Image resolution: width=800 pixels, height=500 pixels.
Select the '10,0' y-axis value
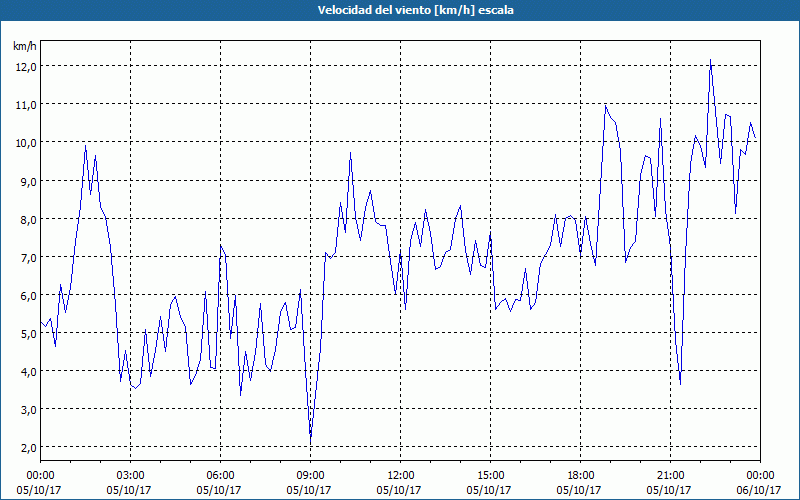(x=28, y=142)
